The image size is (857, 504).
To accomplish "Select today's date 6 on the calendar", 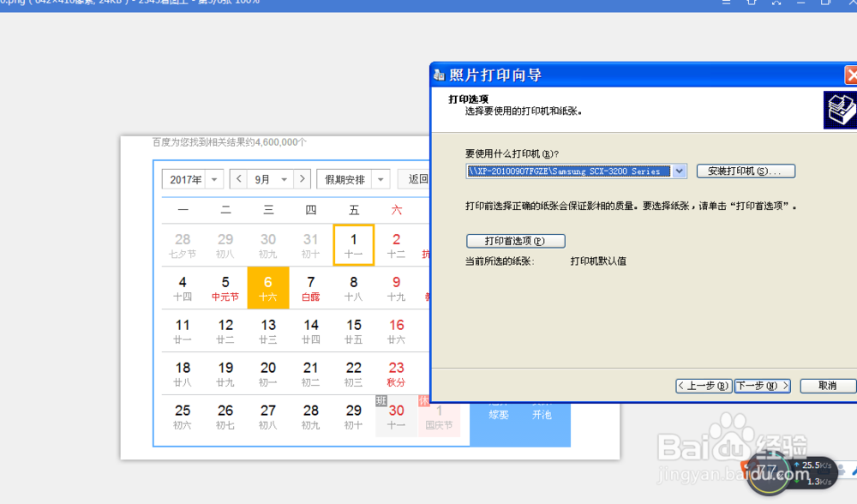I will click(267, 289).
